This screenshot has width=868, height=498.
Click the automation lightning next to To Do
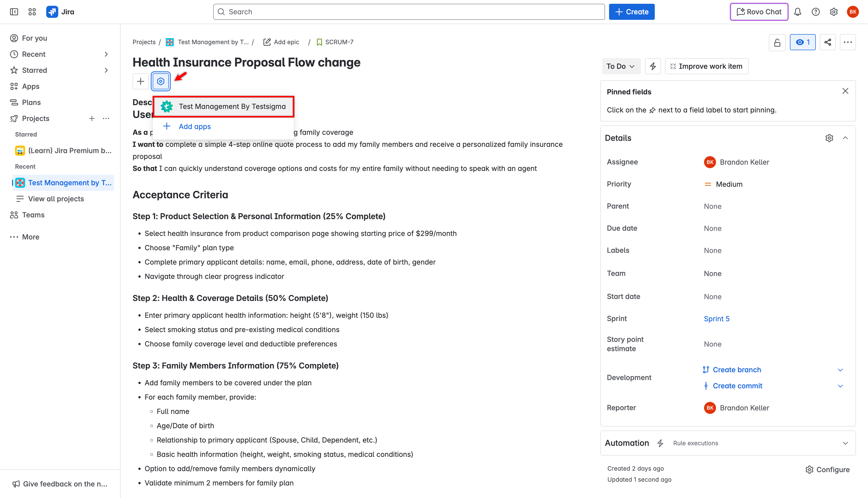(653, 66)
